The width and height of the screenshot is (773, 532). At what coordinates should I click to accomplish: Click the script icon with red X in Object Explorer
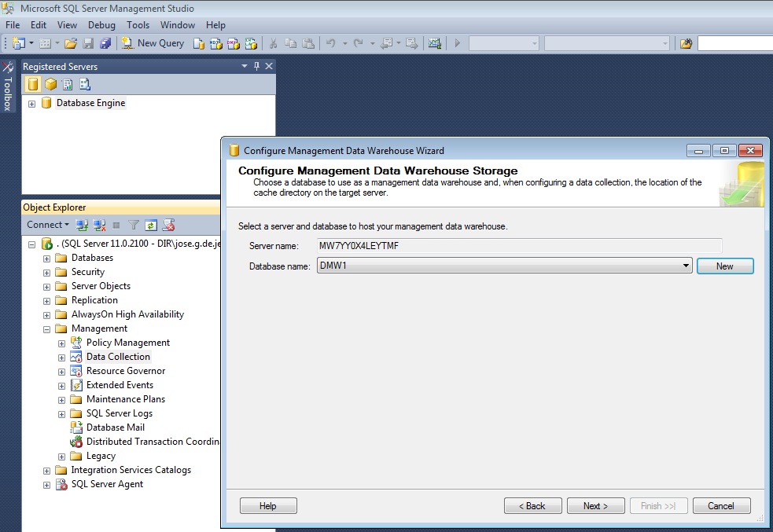(168, 225)
